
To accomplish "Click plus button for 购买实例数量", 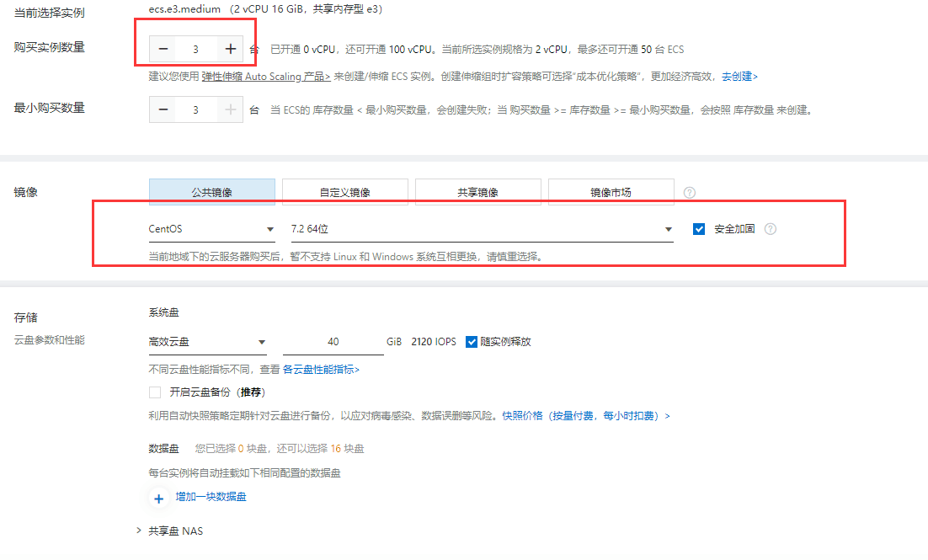I will pos(231,50).
